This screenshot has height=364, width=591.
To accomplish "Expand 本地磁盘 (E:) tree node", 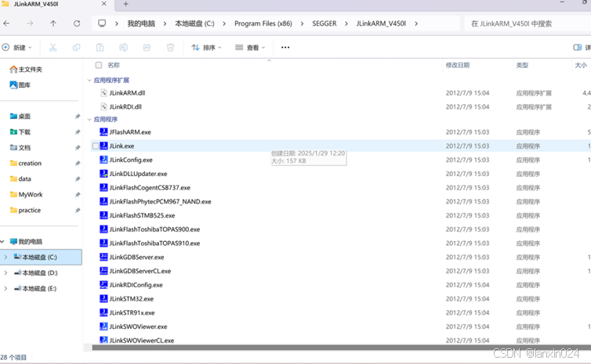I will (x=5, y=288).
